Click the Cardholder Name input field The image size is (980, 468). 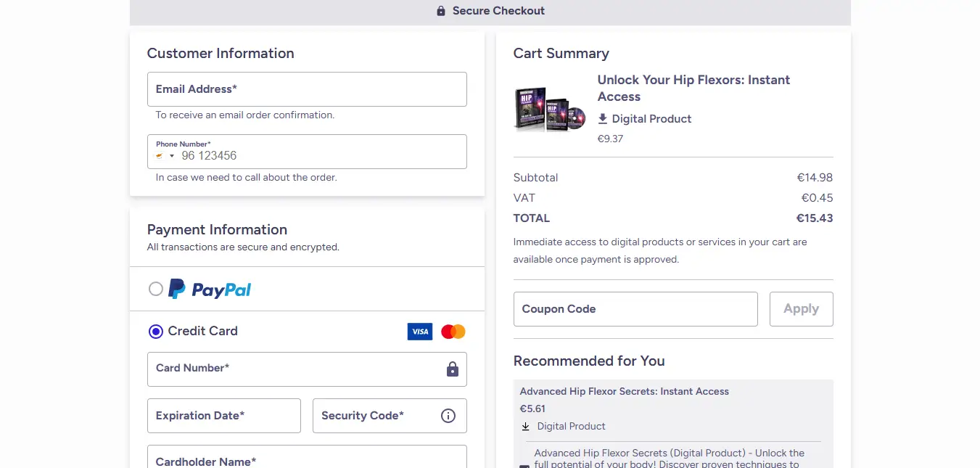[x=307, y=459]
